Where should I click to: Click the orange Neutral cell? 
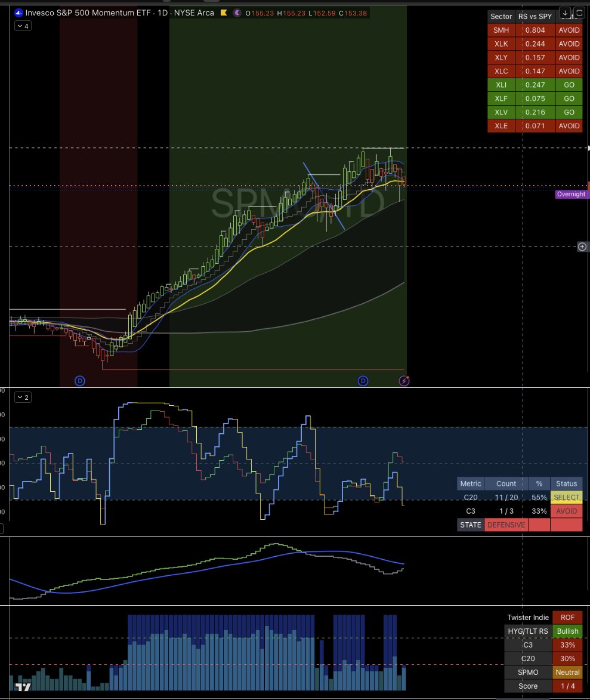click(567, 673)
